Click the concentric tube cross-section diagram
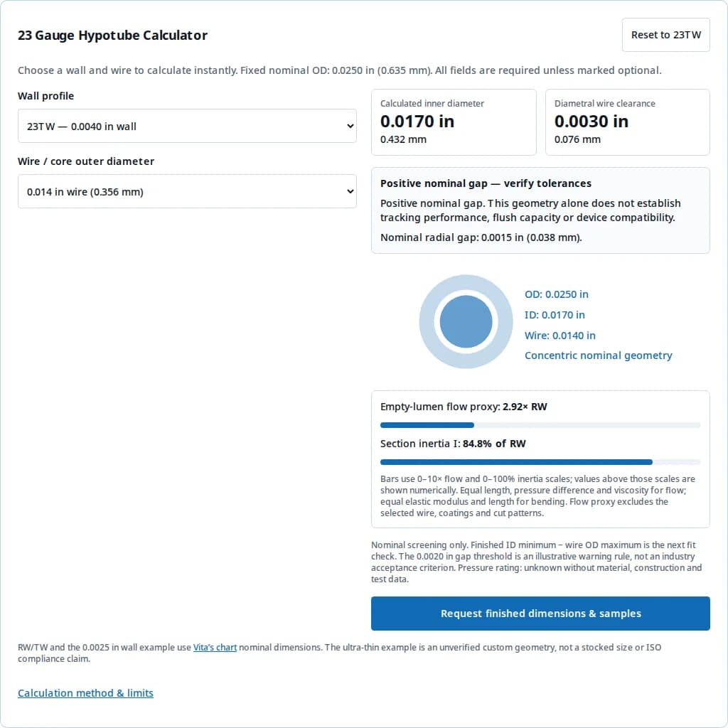728x728 pixels. coord(466,322)
